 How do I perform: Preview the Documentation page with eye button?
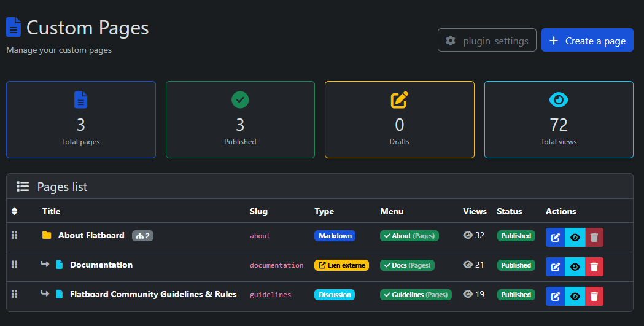point(575,267)
